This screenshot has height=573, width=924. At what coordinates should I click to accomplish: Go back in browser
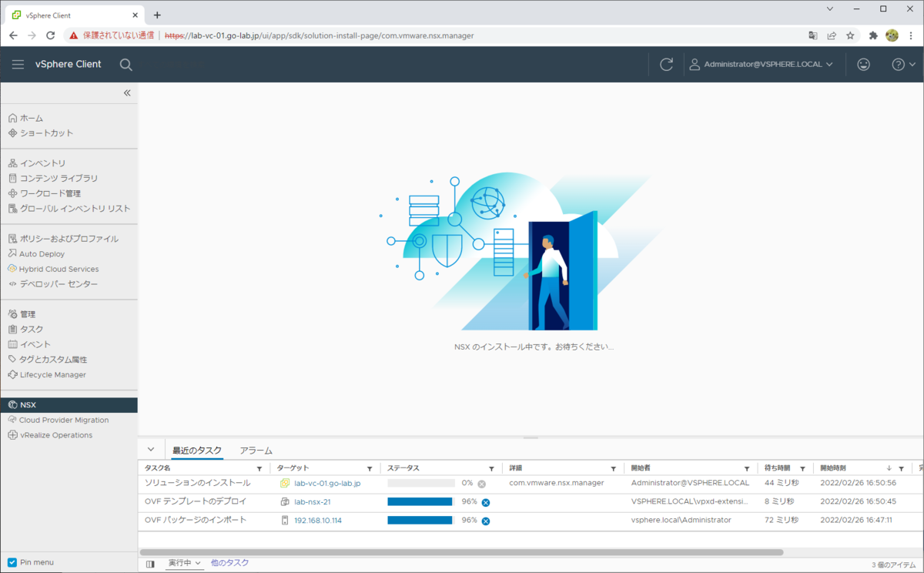(x=13, y=35)
